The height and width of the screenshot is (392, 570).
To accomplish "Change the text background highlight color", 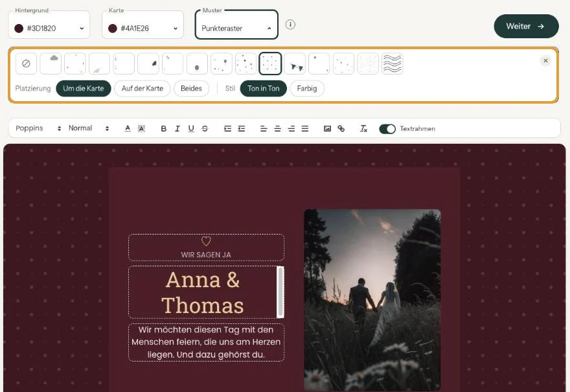I will click(141, 128).
